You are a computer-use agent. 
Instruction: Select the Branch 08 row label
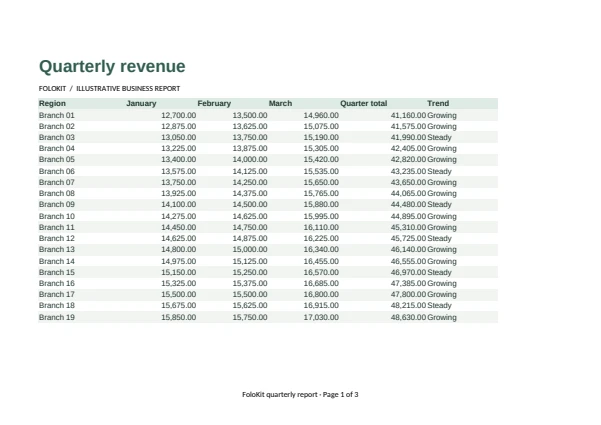click(x=57, y=194)
